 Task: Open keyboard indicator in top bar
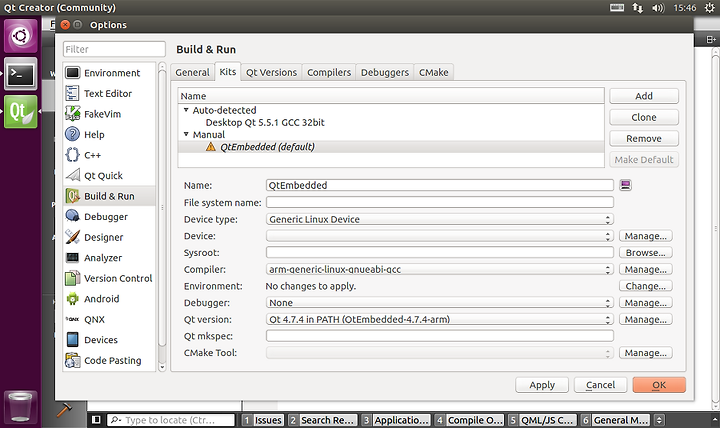pyautogui.click(x=617, y=7)
